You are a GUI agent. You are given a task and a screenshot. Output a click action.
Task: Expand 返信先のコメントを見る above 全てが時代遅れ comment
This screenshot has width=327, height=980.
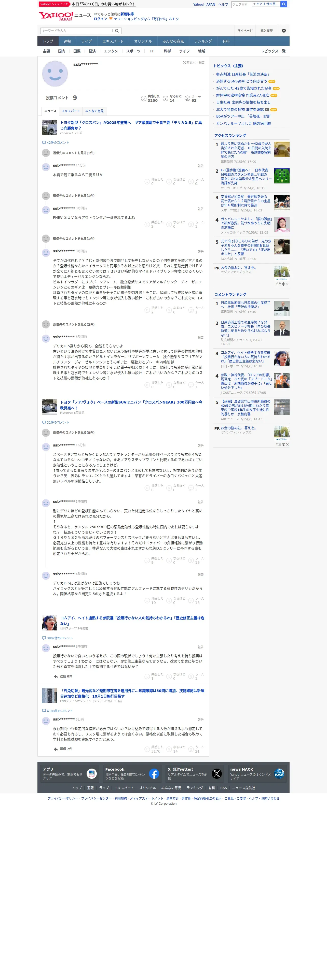[73, 239]
